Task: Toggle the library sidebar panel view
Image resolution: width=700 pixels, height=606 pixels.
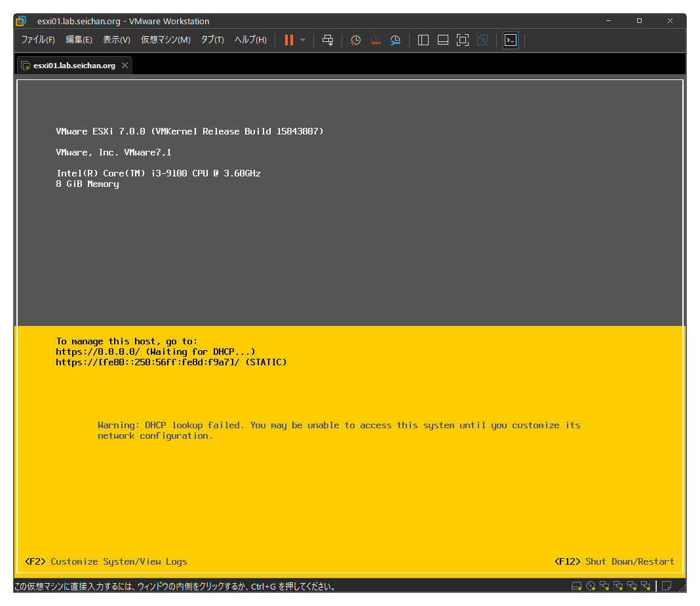Action: pyautogui.click(x=423, y=40)
